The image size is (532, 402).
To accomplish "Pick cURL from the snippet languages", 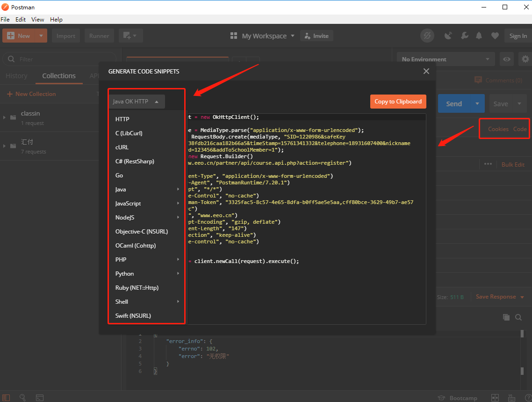I will click(122, 147).
